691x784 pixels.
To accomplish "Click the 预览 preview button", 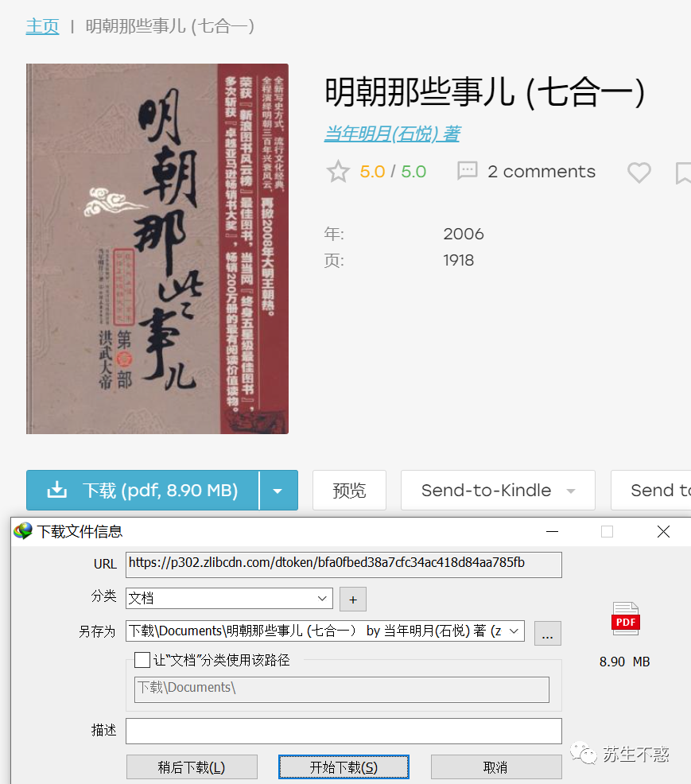I will (349, 490).
